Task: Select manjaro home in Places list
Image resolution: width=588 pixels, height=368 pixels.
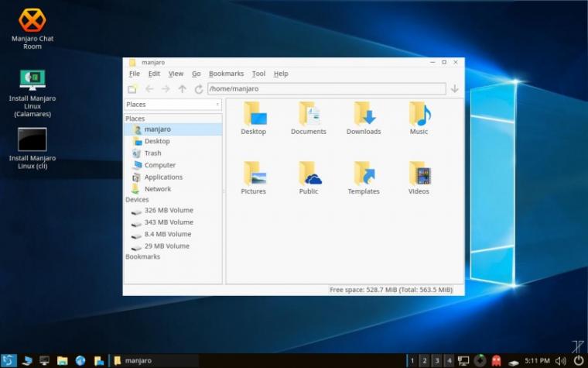Action: click(173, 129)
